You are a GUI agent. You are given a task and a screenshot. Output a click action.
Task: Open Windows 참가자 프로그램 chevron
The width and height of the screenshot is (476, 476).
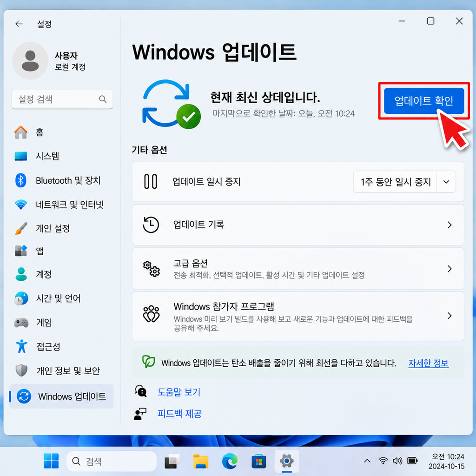tap(450, 316)
